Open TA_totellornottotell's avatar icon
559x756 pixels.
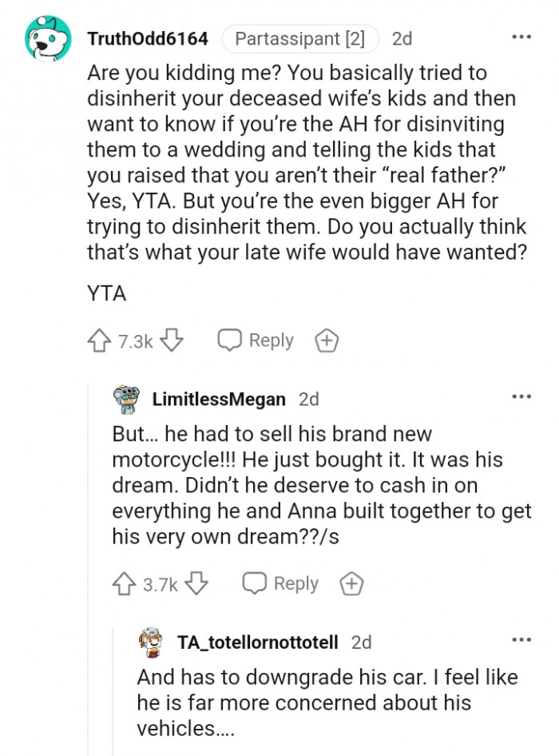pyautogui.click(x=153, y=642)
